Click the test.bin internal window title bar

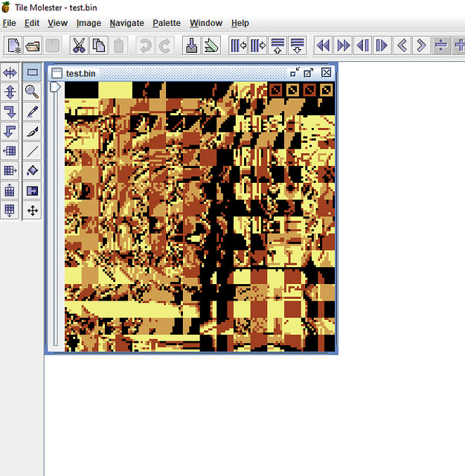pos(186,73)
